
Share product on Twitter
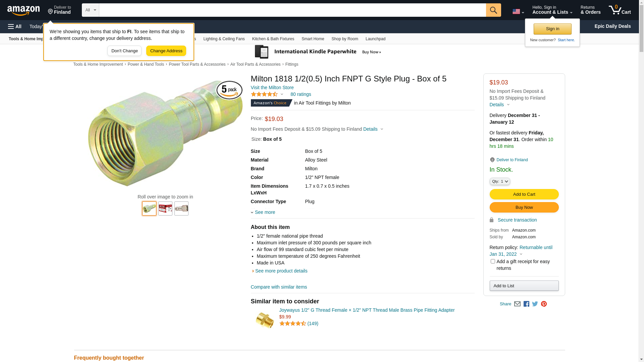pos(535,304)
